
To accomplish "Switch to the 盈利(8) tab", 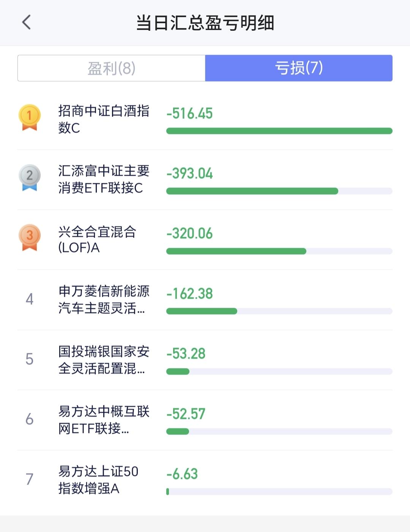I will 112,68.
